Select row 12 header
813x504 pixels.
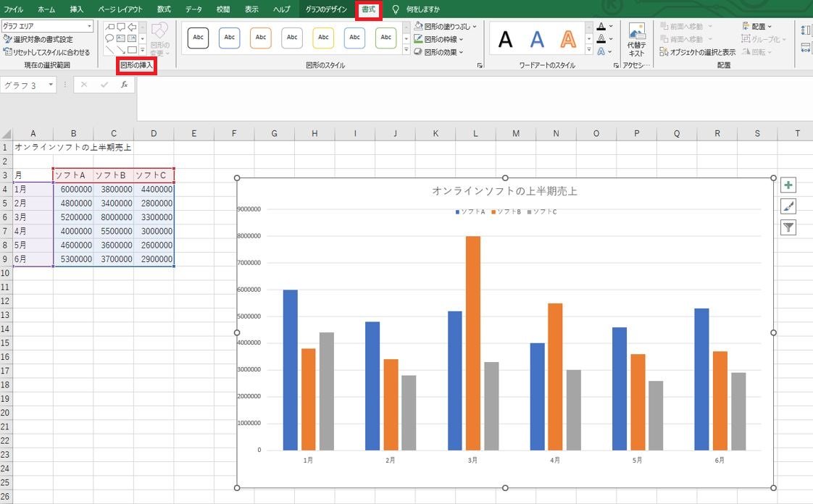pos(6,301)
